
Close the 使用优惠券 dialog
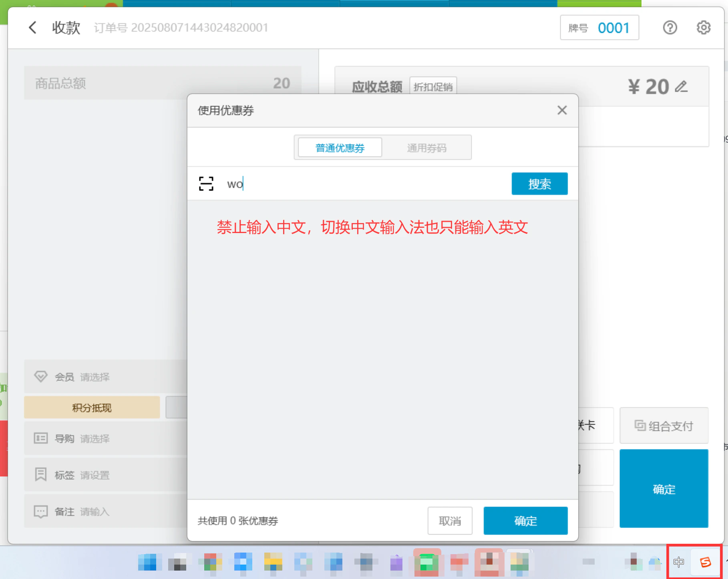562,110
